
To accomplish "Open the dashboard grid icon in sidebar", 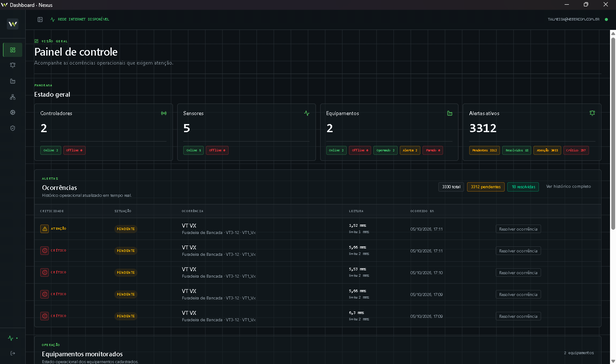I will point(13,50).
